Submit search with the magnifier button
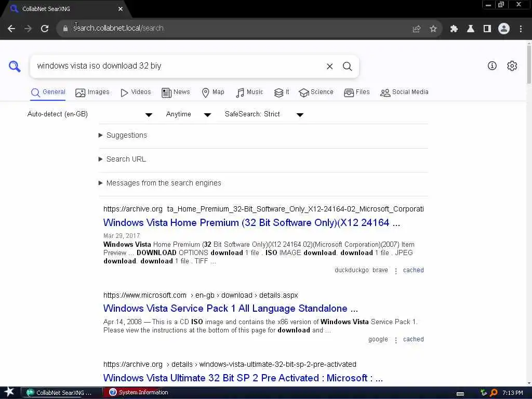The width and height of the screenshot is (532, 399). click(347, 66)
